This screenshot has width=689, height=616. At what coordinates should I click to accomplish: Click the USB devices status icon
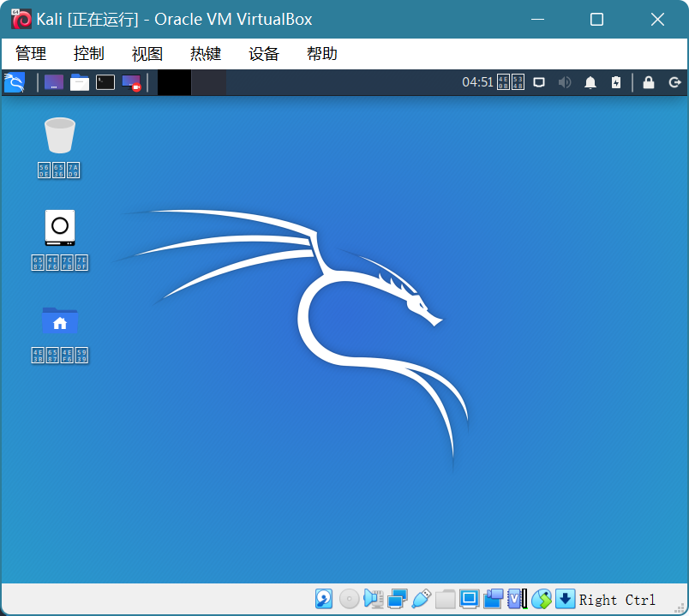422,599
